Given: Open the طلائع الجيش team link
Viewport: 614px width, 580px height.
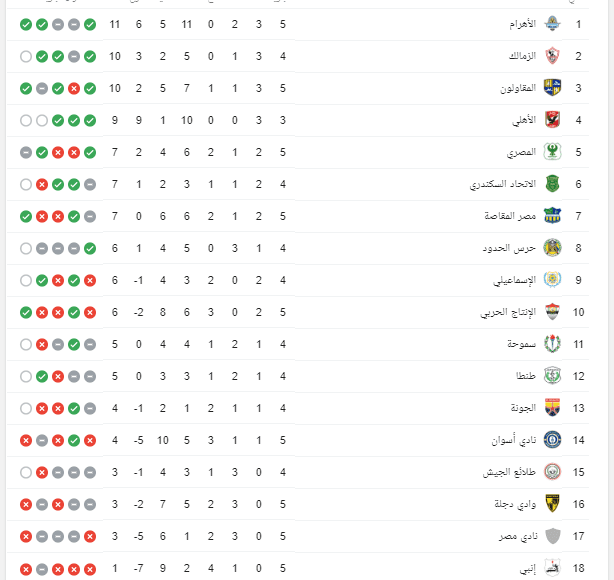Looking at the screenshot, I should point(509,472).
